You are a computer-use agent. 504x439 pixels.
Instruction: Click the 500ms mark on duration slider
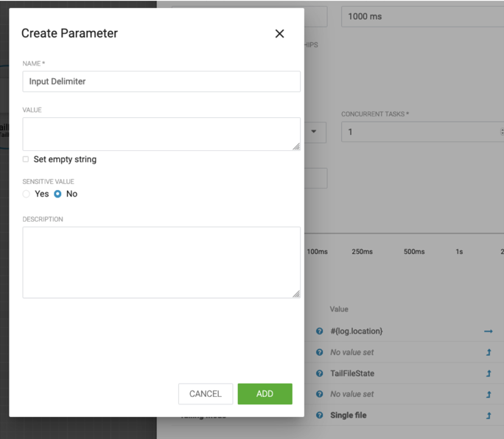414,252
